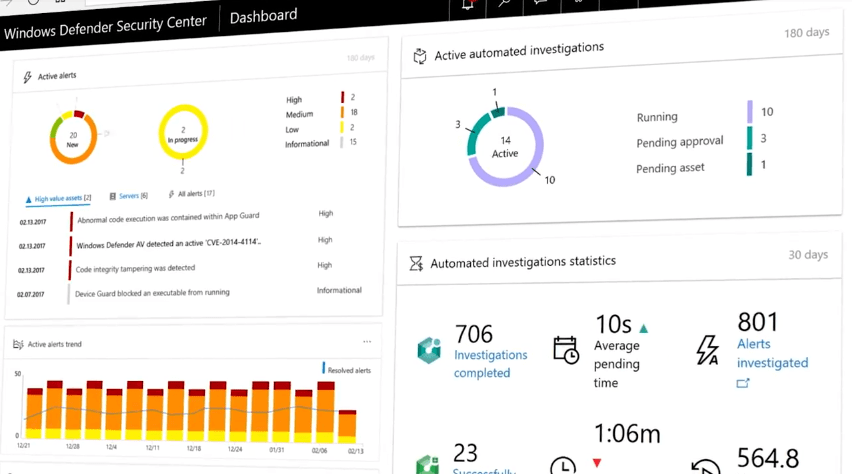This screenshot has height=474, width=852.
Task: Click the 02.07.2017 date in alerts list
Action: pos(30,295)
